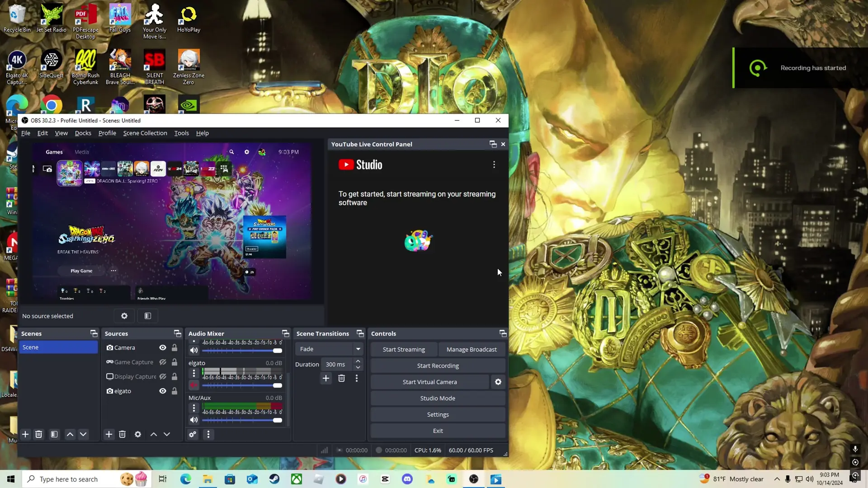Click the Start Recording button
The image size is (868, 488).
437,366
